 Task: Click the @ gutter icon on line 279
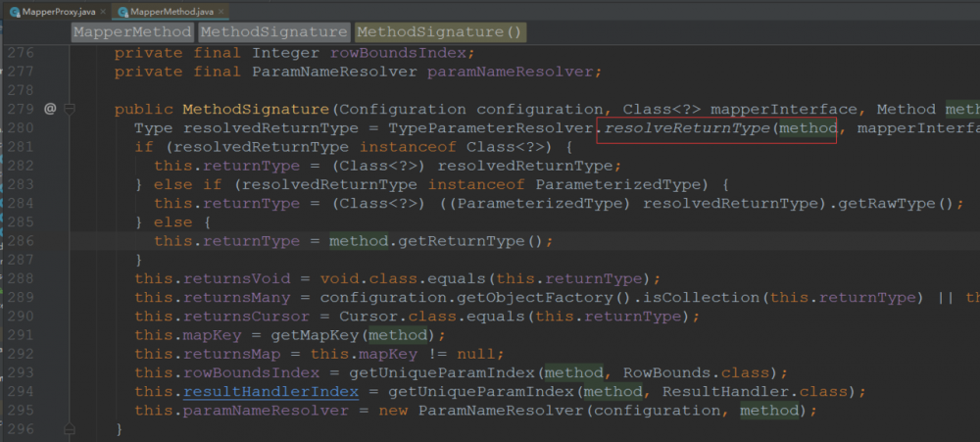coord(50,110)
